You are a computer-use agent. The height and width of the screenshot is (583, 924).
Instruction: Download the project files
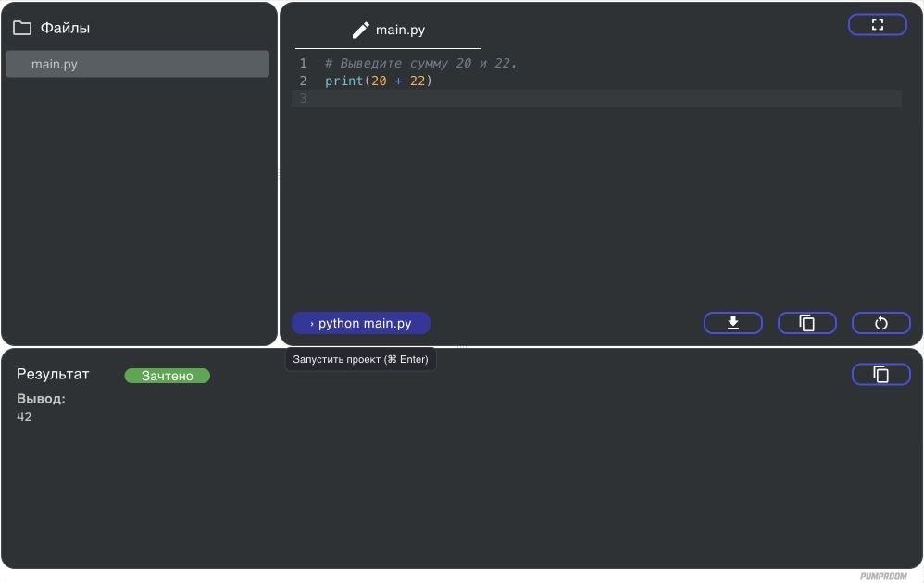click(732, 323)
